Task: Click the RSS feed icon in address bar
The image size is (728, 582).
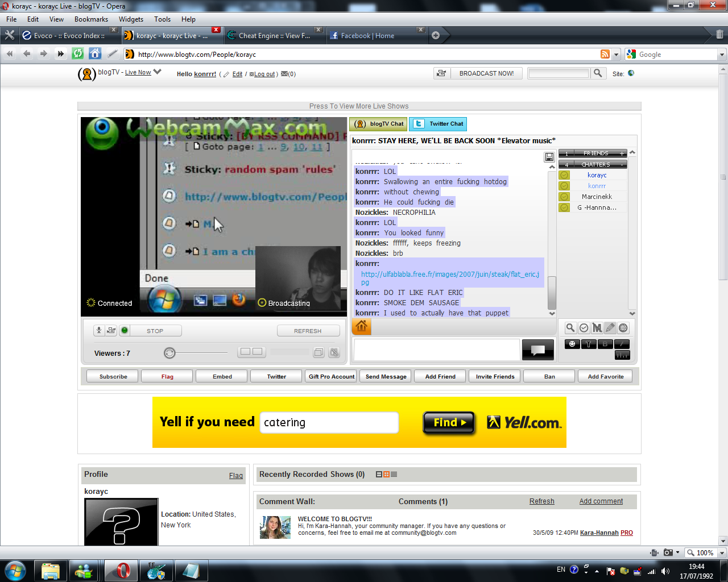Action: [605, 54]
